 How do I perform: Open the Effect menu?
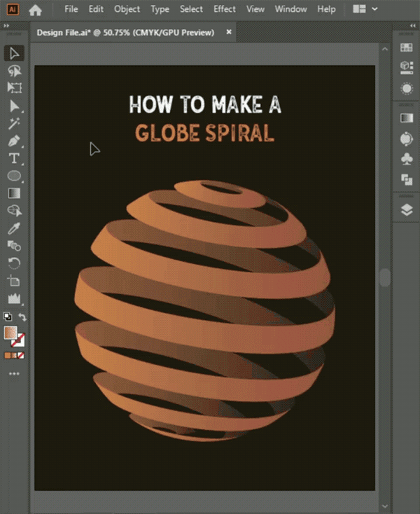225,9
